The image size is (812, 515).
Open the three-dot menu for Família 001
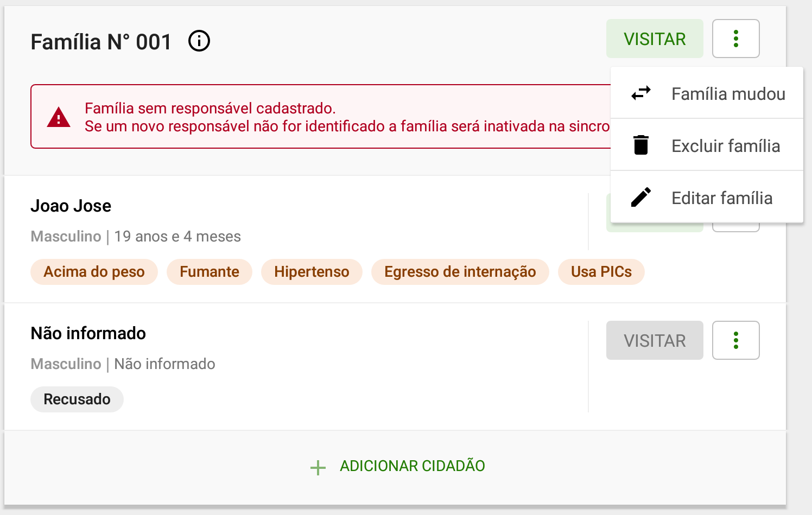pos(736,39)
